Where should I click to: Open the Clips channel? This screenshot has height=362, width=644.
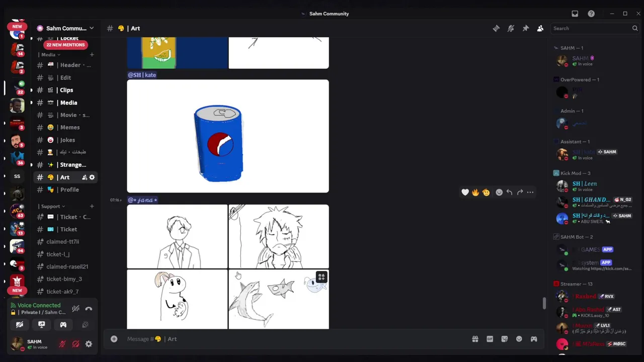pos(65,90)
